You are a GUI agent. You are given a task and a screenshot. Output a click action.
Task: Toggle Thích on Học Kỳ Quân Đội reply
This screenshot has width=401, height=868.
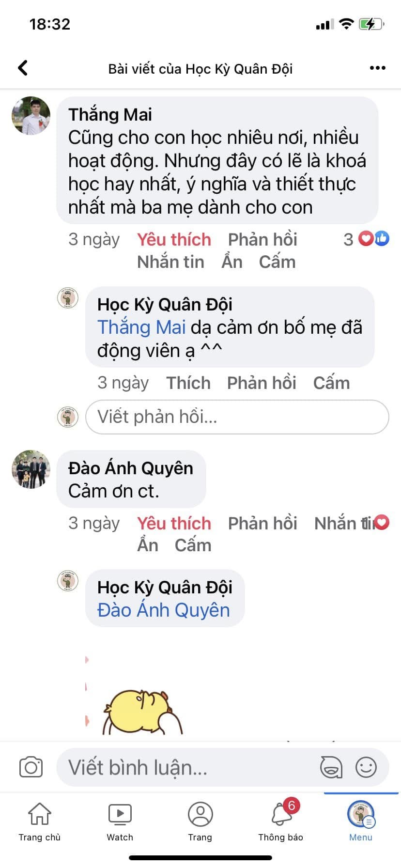point(188,383)
